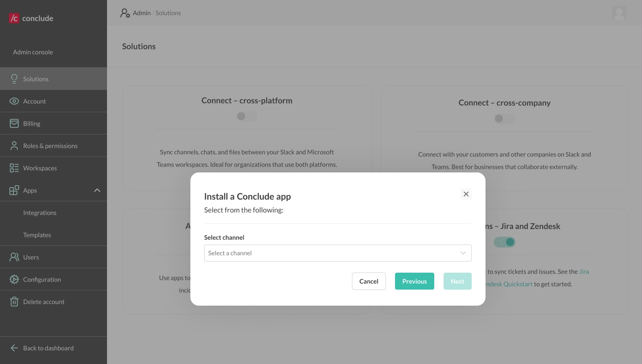Switch to Templates under Apps
This screenshot has height=364, width=642.
click(x=37, y=235)
